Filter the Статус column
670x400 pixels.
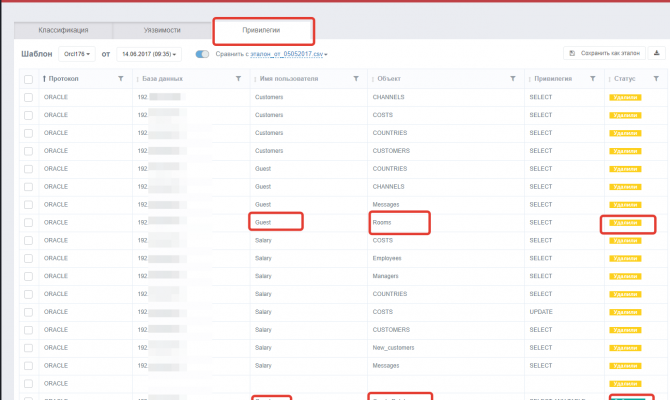point(656,79)
